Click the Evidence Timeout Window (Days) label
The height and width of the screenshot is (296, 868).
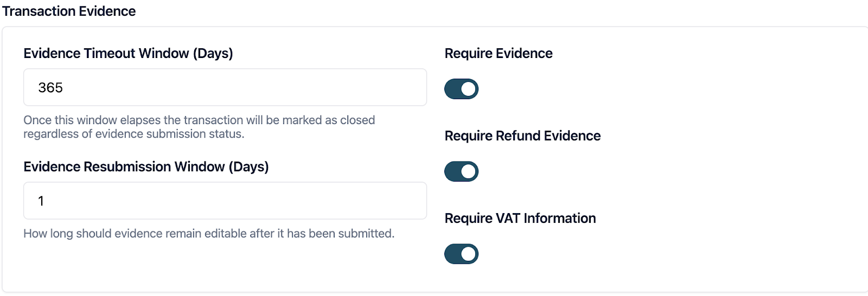point(128,53)
